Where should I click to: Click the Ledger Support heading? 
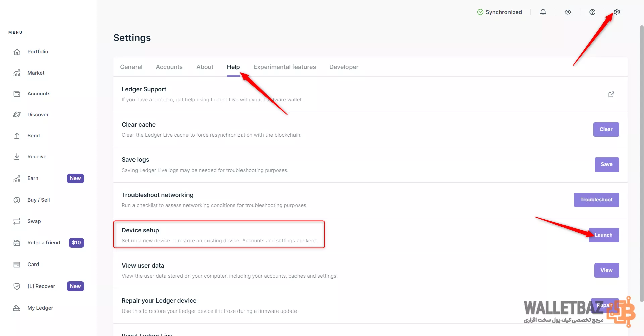(x=144, y=89)
